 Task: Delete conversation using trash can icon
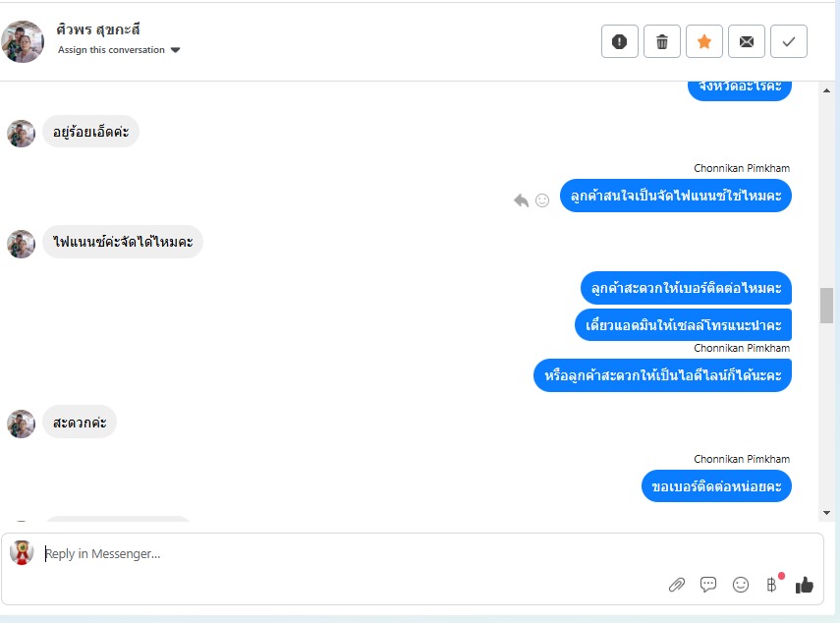coord(661,41)
